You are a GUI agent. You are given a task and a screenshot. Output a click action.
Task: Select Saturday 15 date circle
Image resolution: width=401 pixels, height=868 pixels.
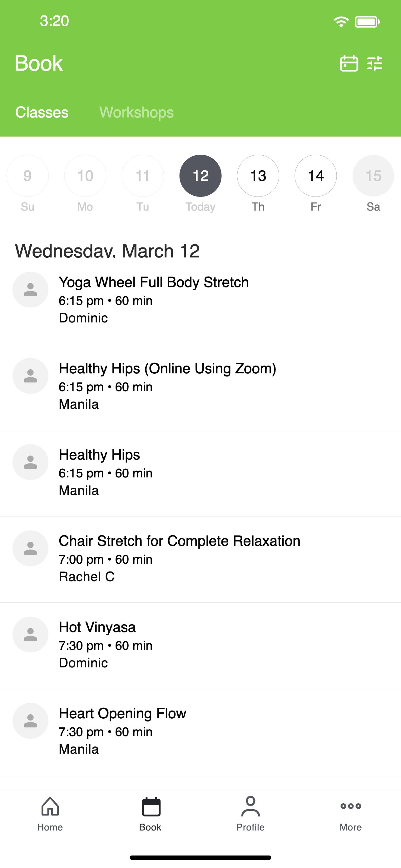[374, 176]
